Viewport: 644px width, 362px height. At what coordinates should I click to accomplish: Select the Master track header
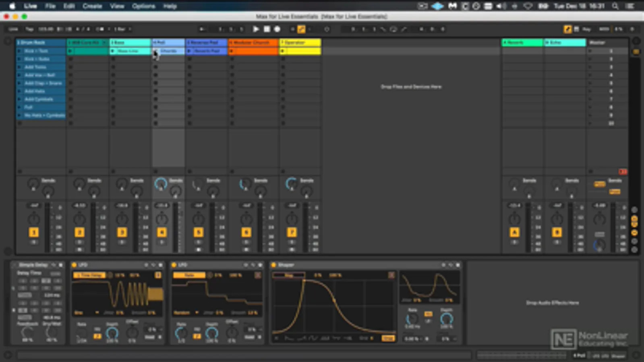[607, 42]
